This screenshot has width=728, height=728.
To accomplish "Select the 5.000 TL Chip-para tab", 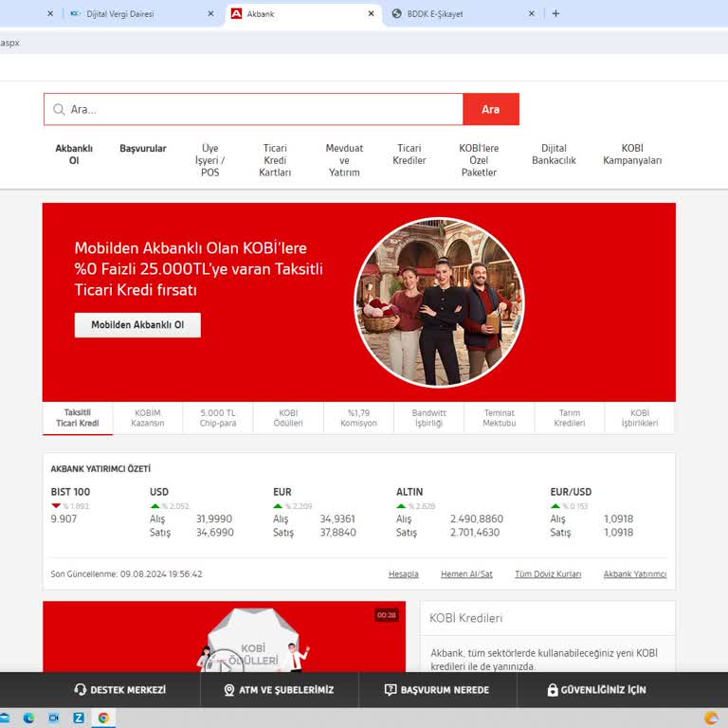I will click(x=218, y=418).
